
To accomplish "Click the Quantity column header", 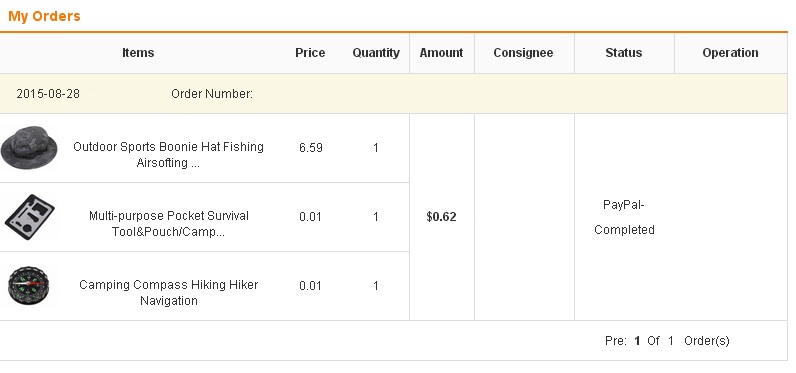I will [376, 53].
